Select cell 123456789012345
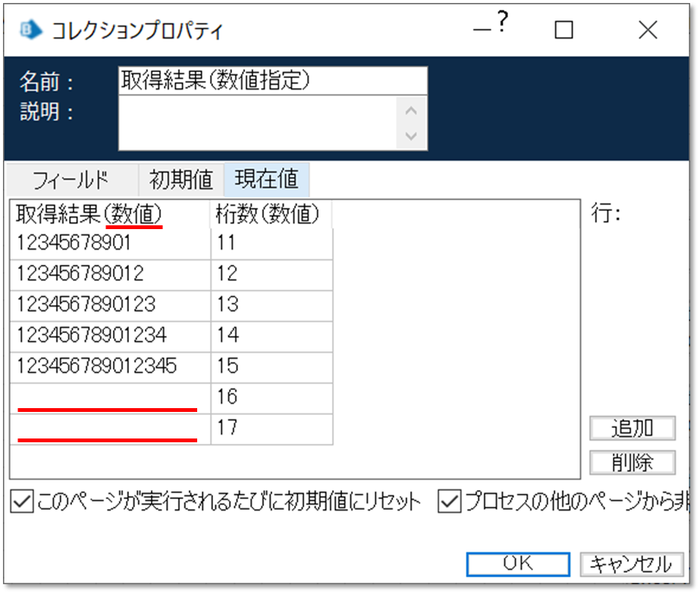The height and width of the screenshot is (594, 700). tap(110, 366)
